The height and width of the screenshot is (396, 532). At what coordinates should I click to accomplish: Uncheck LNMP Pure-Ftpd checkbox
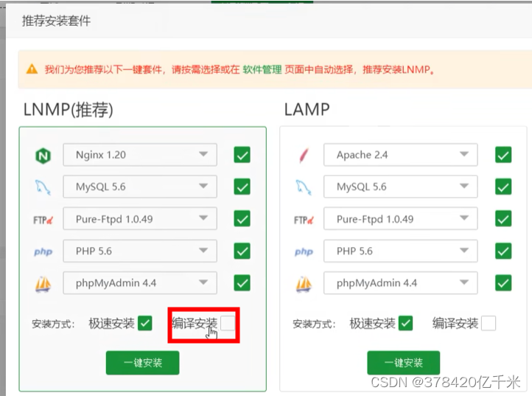(242, 219)
